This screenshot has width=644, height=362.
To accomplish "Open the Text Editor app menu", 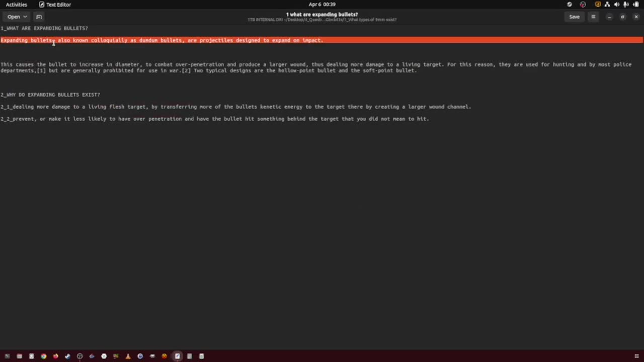I will pos(55,5).
